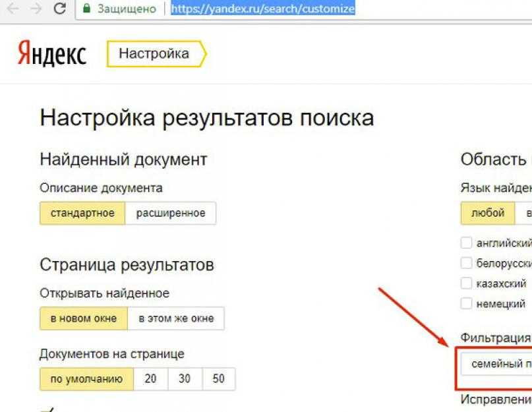Open the Яндекс logo homepage link
Viewport: 532px width, 412px height.
coord(52,53)
